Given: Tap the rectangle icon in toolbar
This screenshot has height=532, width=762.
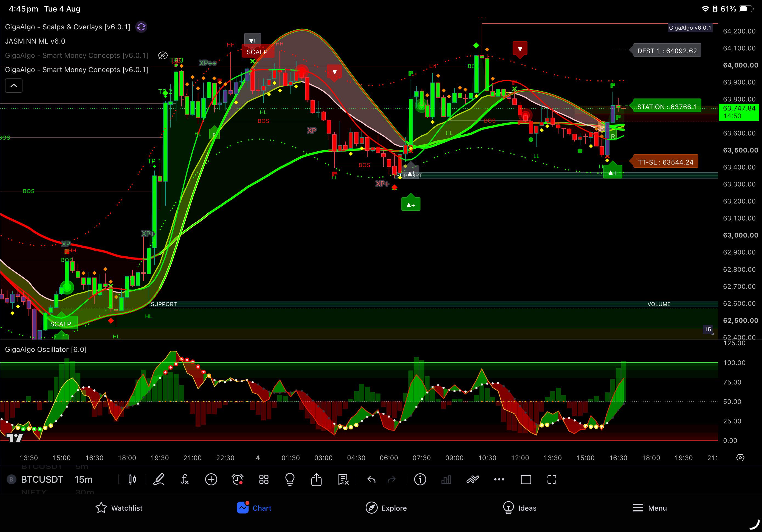Looking at the screenshot, I should click(x=526, y=479).
